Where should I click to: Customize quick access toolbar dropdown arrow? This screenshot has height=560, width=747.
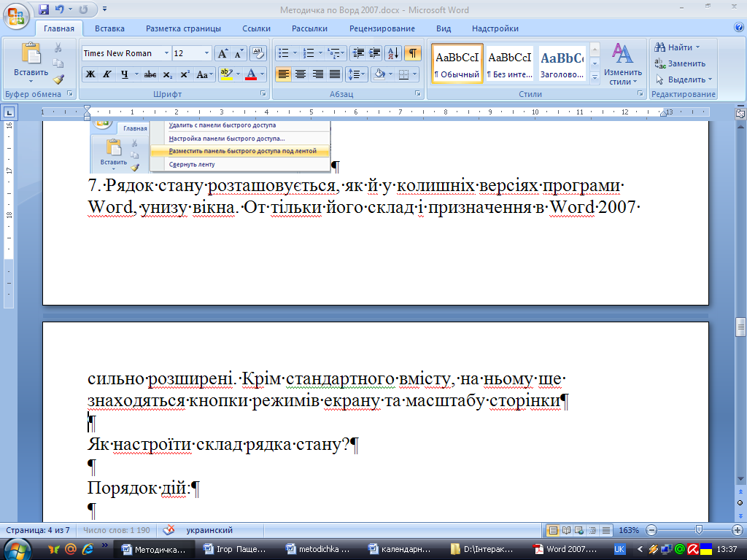[105, 9]
